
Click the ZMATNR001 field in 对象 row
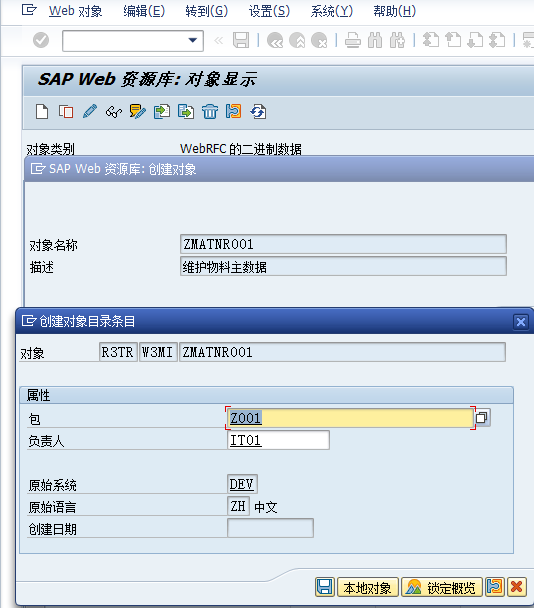342,352
